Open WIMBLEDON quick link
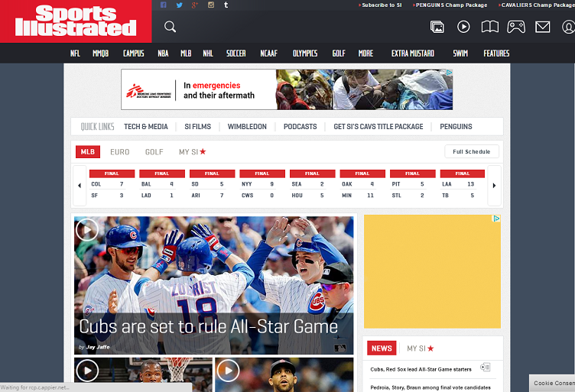 coord(247,127)
